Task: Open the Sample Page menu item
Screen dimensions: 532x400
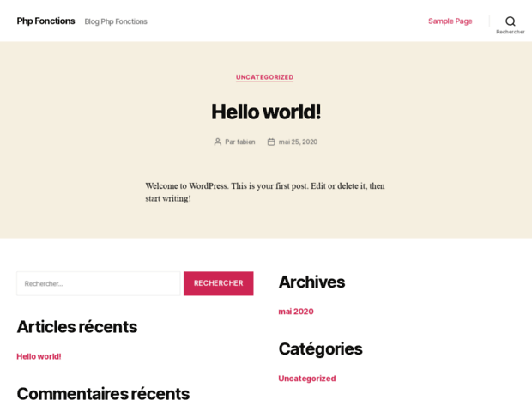Action: (x=450, y=21)
